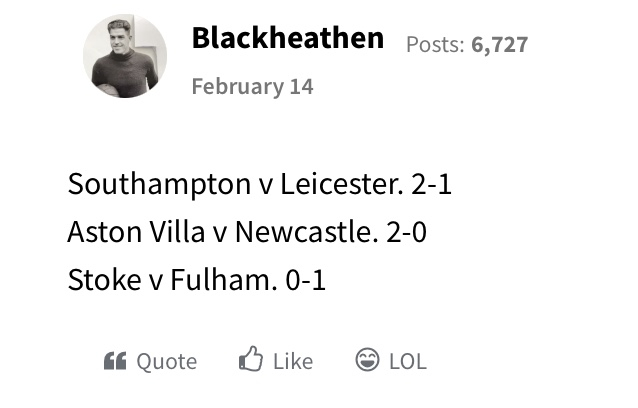Click the 0-1 score prediction
Screen dimensions: 638x408
click(306, 281)
